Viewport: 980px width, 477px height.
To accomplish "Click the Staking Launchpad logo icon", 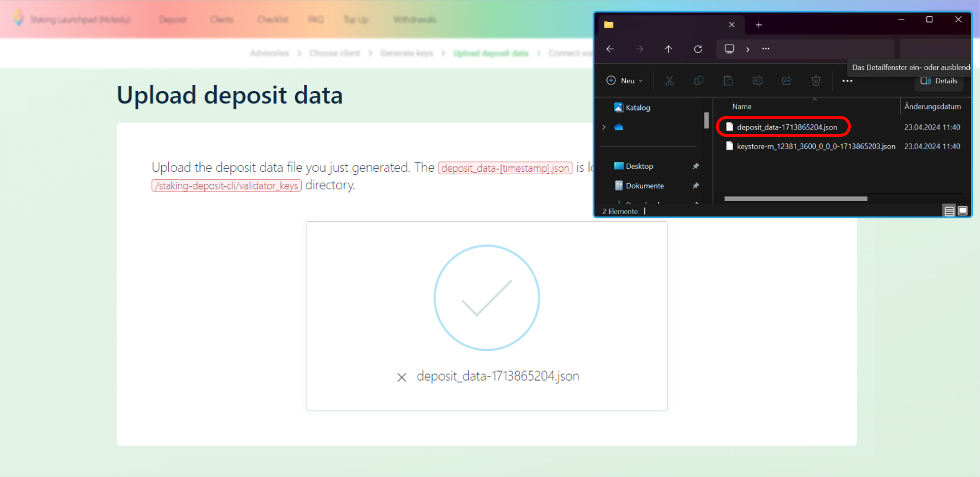I will click(x=18, y=18).
